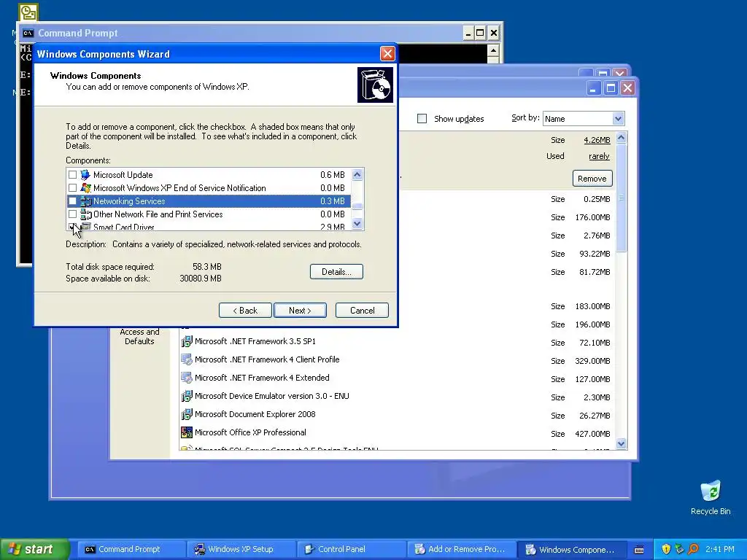The image size is (747, 560).
Task: Enable the Show updates checkbox
Action: (422, 119)
